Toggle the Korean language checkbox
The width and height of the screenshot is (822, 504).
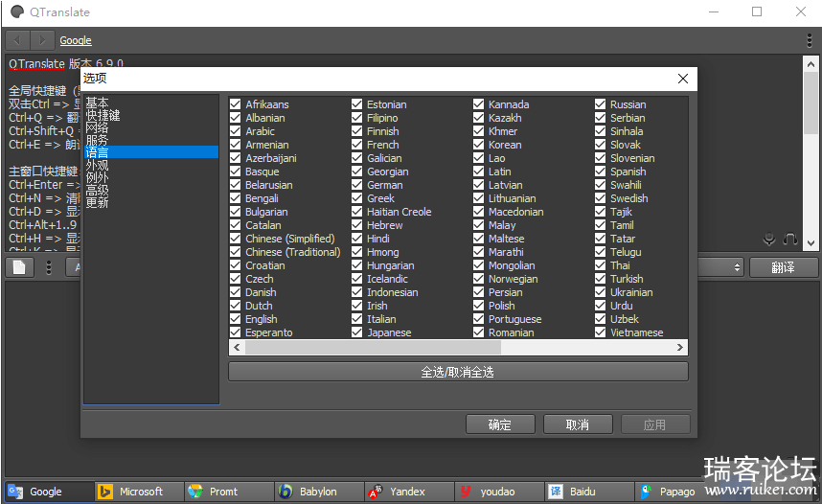(479, 145)
